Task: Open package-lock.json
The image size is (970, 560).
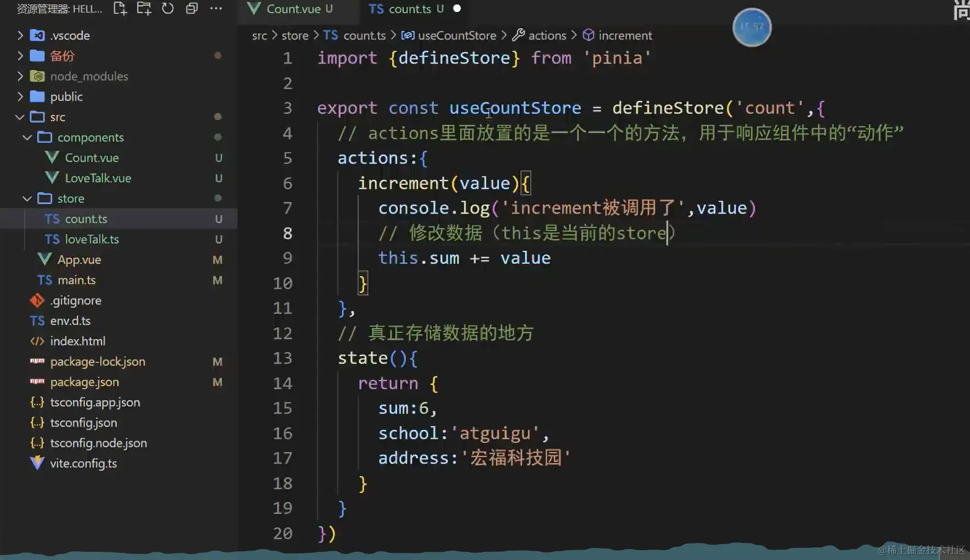Action: [x=97, y=361]
